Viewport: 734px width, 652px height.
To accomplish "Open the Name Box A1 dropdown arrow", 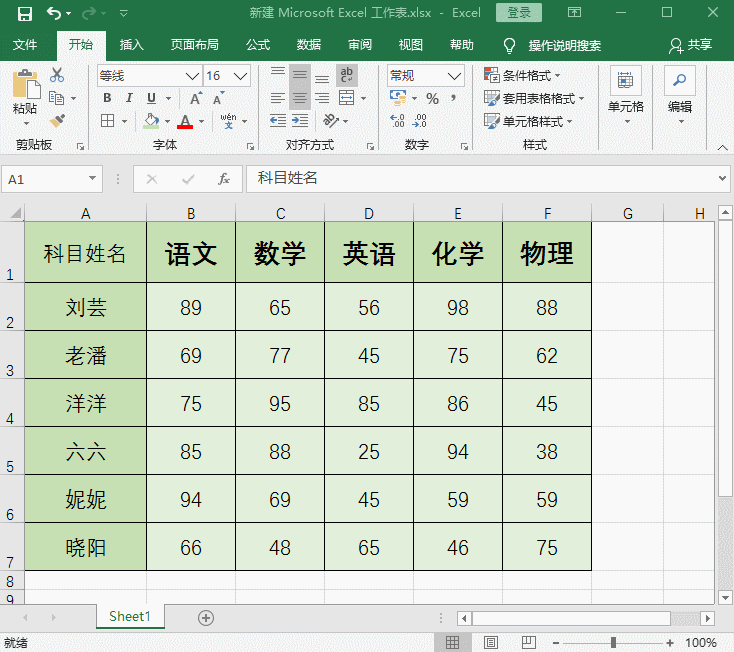I will 92,178.
